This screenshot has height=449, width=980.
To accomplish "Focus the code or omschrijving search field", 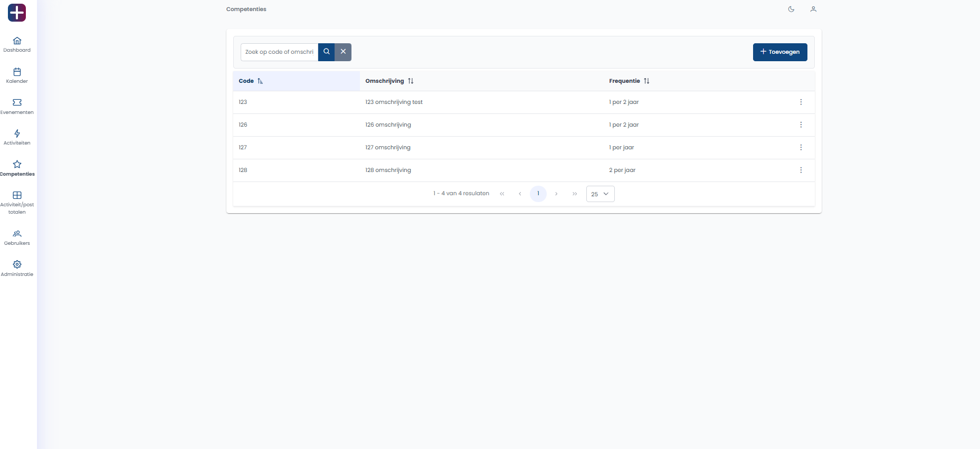I will (279, 52).
